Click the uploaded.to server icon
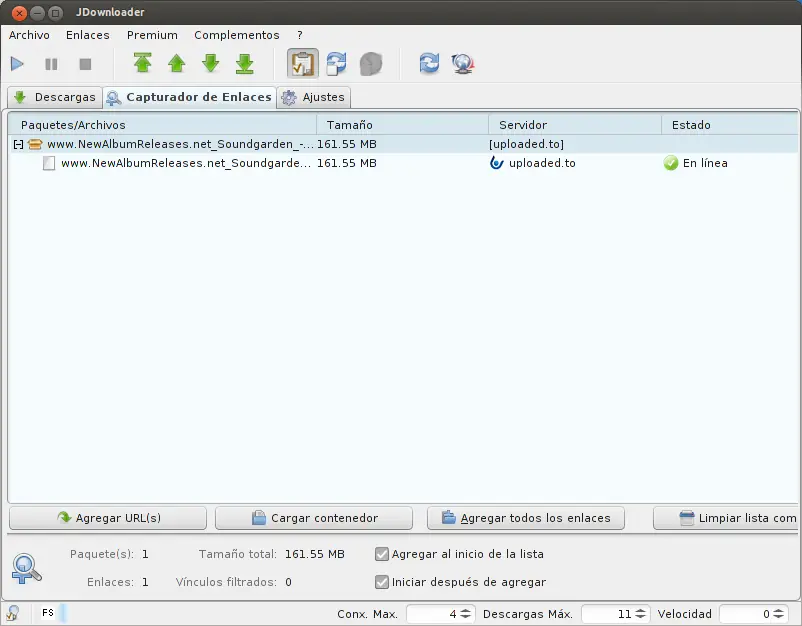This screenshot has width=802, height=626. point(496,163)
